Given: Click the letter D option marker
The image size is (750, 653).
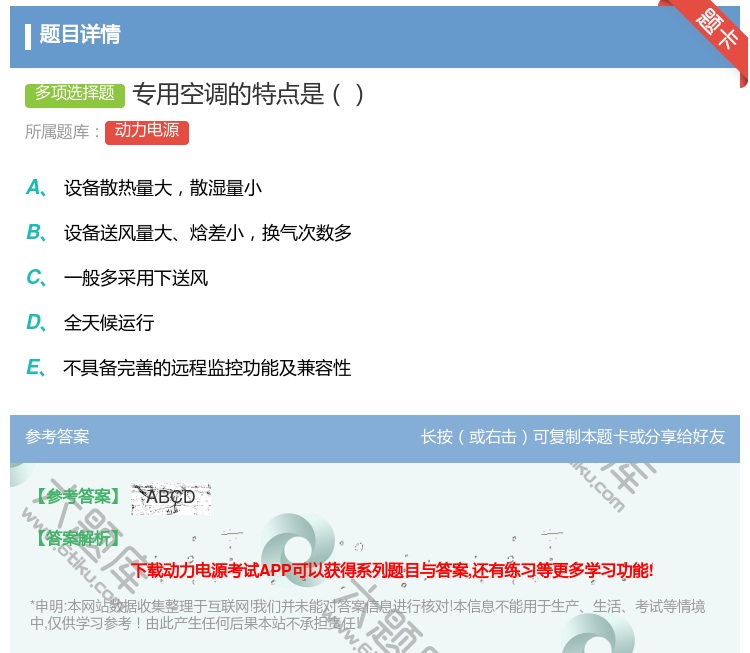Looking at the screenshot, I should pos(36,322).
